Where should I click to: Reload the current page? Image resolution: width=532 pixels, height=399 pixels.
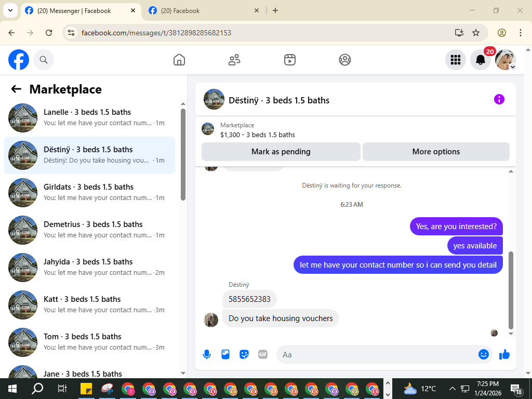click(49, 33)
